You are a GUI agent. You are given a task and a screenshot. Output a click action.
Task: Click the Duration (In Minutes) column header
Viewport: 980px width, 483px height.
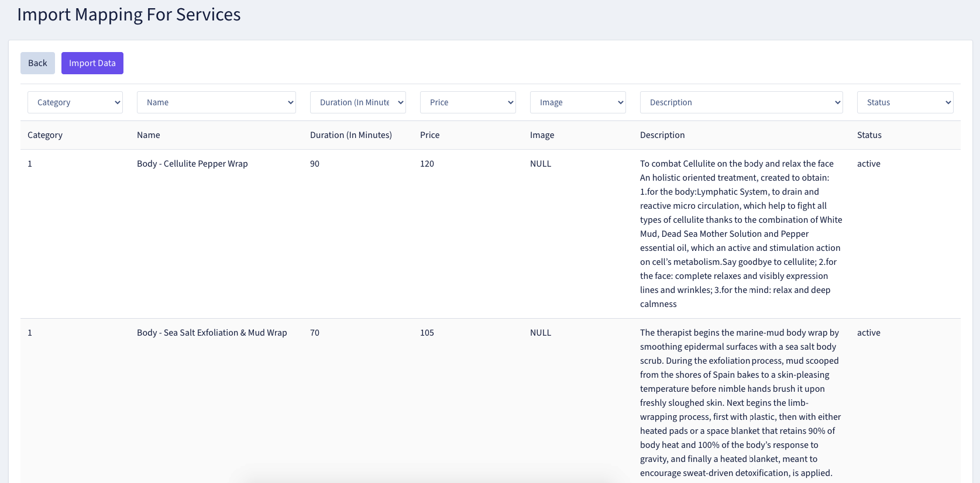point(351,135)
